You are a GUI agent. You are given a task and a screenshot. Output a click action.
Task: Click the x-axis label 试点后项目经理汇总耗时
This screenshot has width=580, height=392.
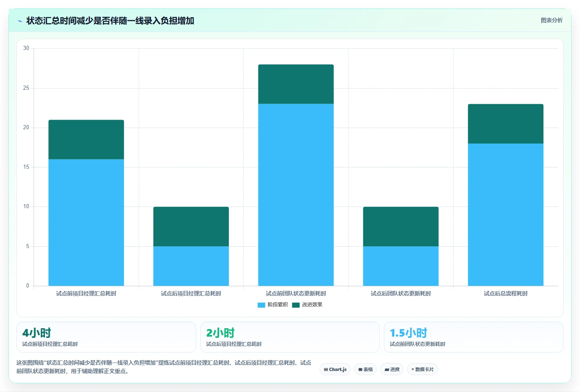tap(191, 293)
